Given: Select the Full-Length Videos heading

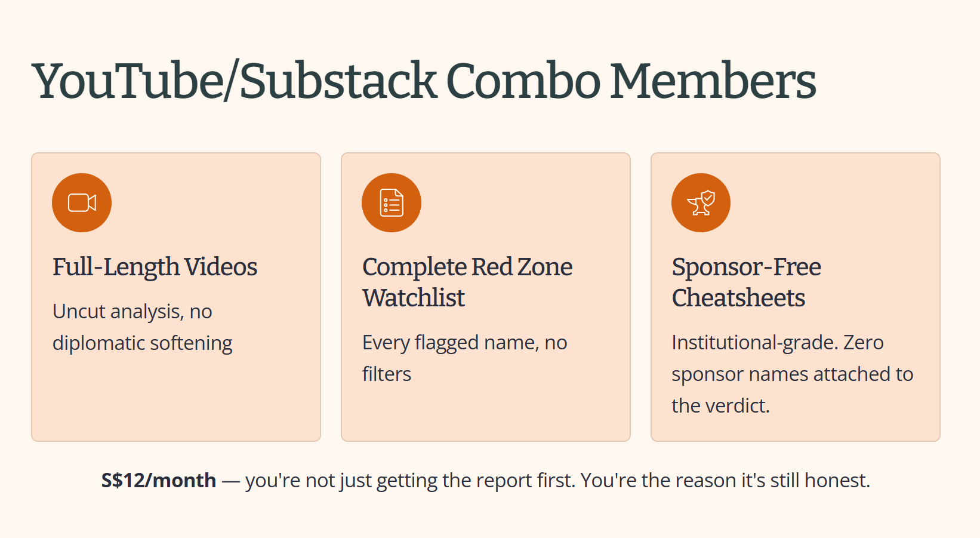Looking at the screenshot, I should pos(155,267).
